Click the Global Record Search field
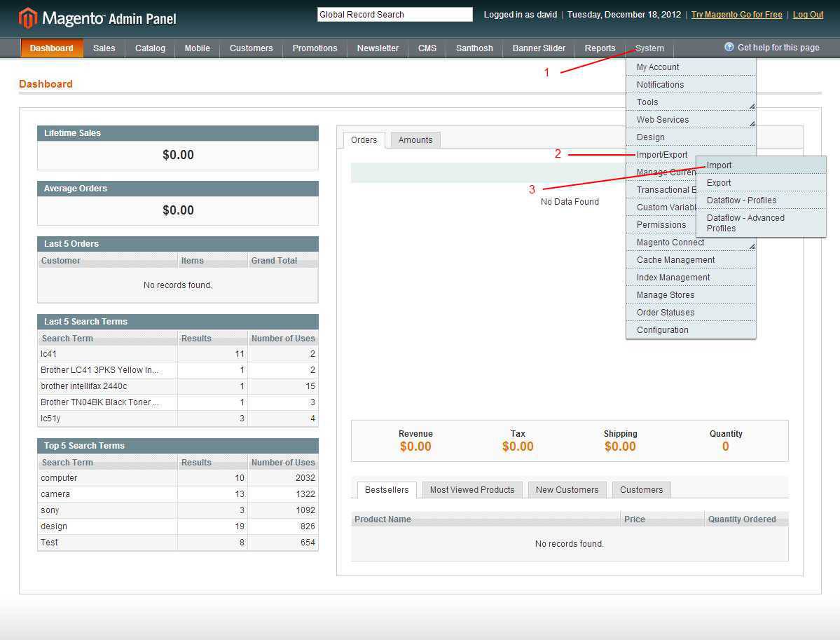 pyautogui.click(x=394, y=13)
